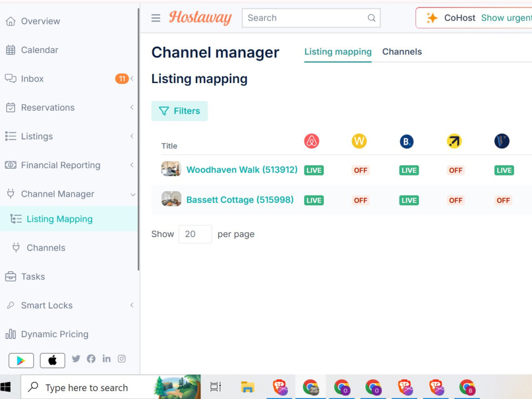
Task: Click Woodhaven Walk Expedia OFF status
Action: [x=456, y=170]
